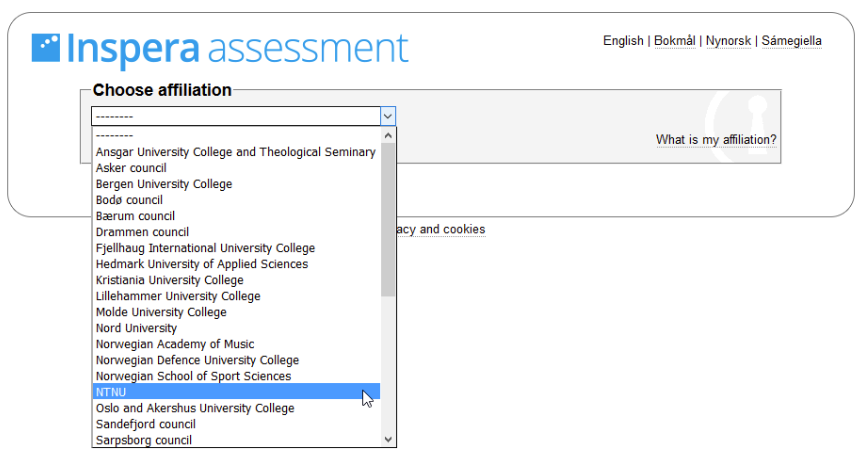The image size is (864, 453).
Task: Click the list scrollbar up arrow
Action: tap(388, 135)
